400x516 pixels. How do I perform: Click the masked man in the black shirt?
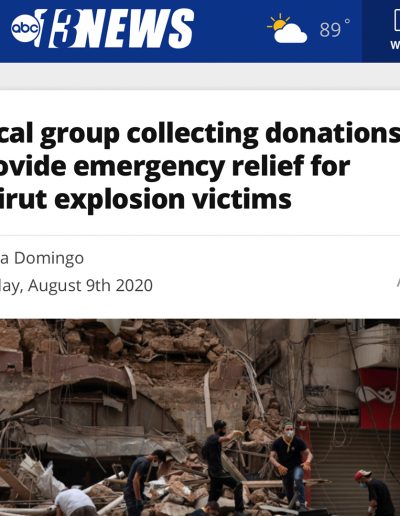[x=291, y=465]
